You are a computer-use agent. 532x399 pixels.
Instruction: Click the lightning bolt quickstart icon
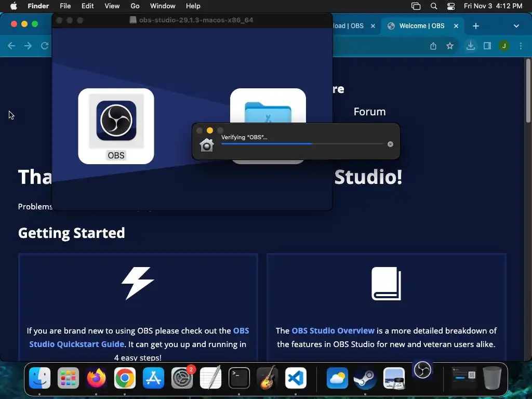click(x=138, y=283)
